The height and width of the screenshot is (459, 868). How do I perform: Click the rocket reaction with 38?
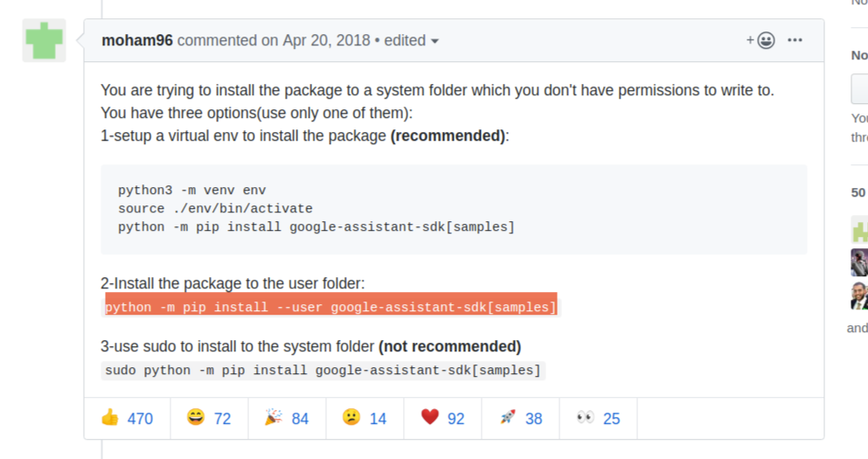click(x=521, y=418)
